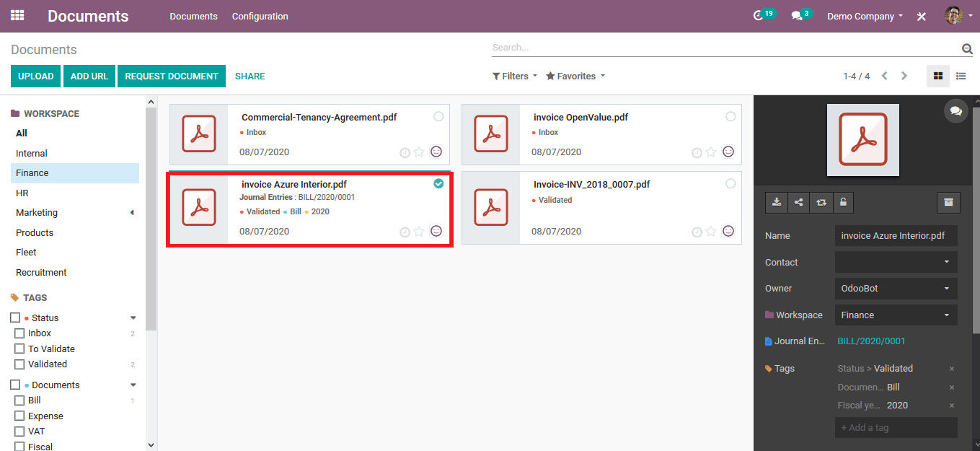
Task: Click the debug tools cross icon in top bar
Action: [922, 16]
